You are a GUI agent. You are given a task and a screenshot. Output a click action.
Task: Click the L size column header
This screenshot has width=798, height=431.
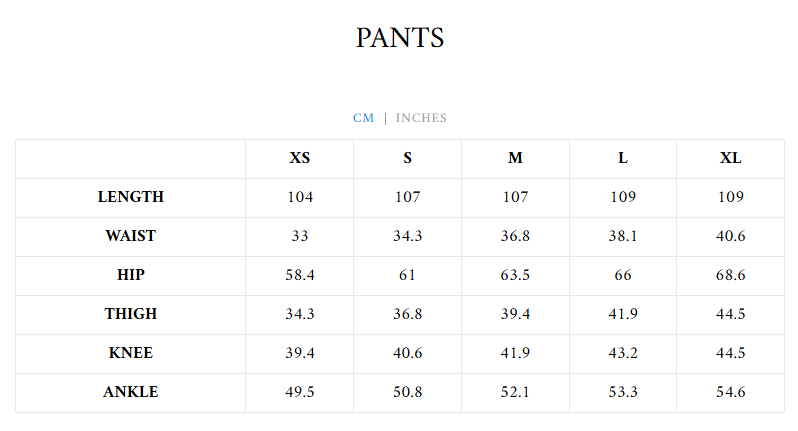tap(623, 158)
